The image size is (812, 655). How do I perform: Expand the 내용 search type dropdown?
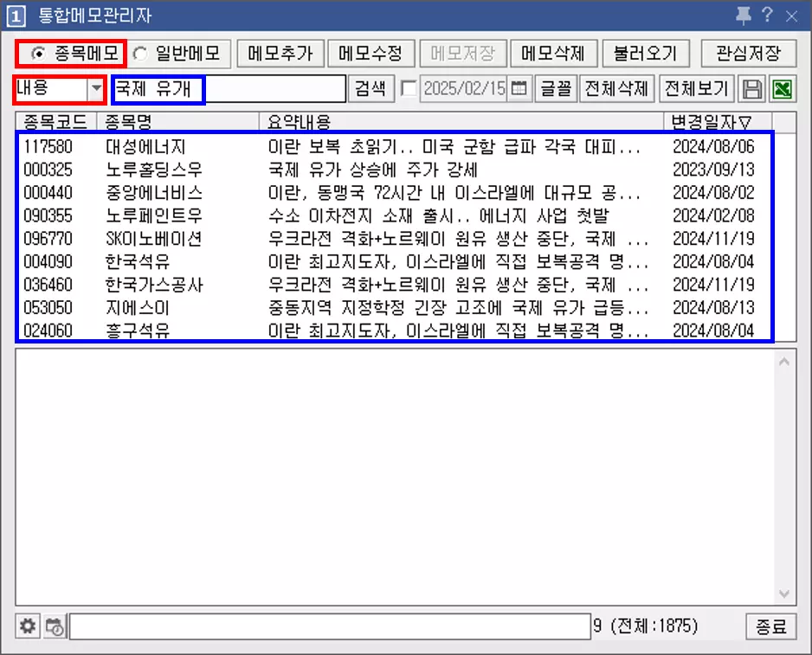(x=96, y=89)
